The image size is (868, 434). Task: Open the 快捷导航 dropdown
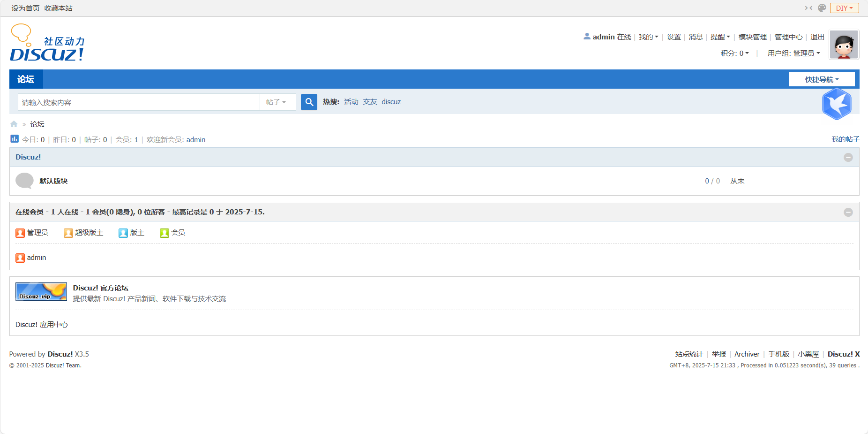822,79
